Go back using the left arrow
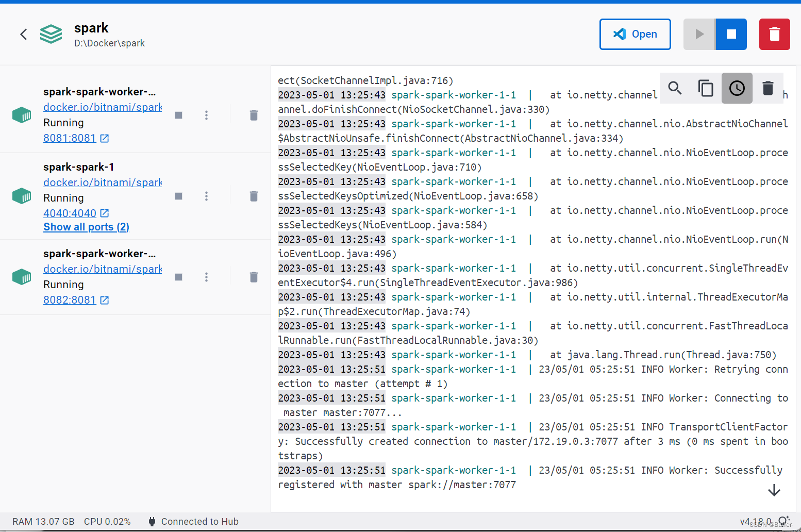The height and width of the screenshot is (532, 801). (24, 35)
